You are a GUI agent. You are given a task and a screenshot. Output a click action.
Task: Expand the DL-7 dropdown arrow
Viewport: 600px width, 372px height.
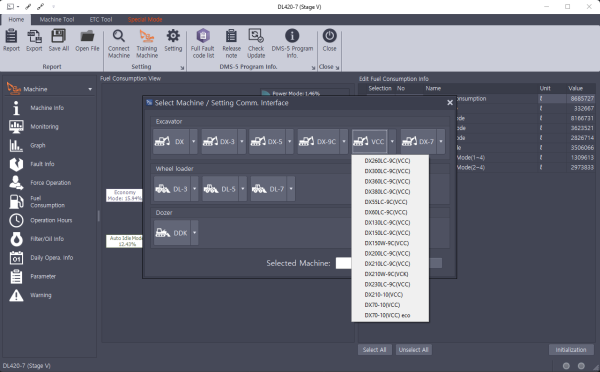(291, 189)
